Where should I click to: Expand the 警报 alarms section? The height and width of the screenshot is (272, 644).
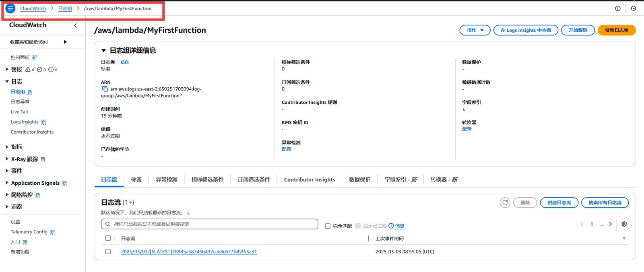click(7, 69)
